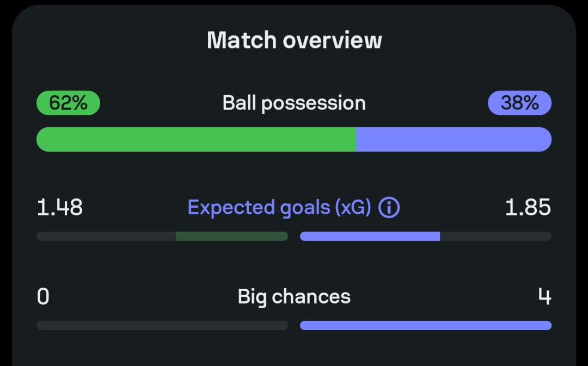The width and height of the screenshot is (588, 366).
Task: Tap the Big chances label
Action: [294, 297]
